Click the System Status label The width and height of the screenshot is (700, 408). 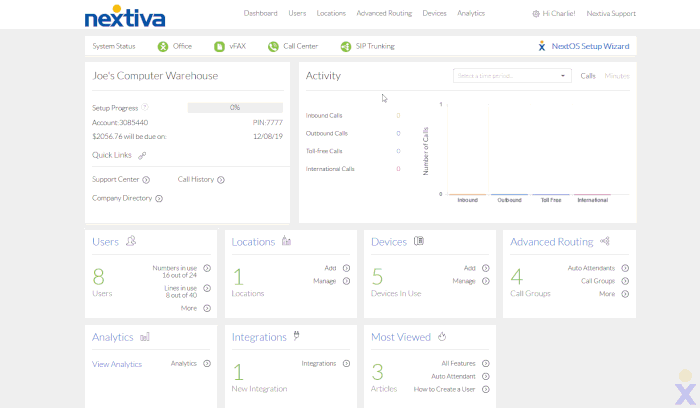(x=114, y=46)
